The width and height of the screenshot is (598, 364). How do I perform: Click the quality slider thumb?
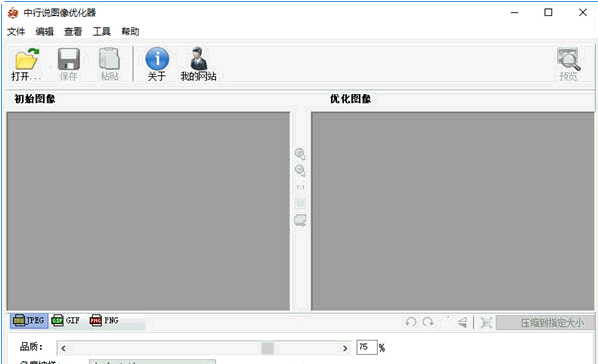coord(267,348)
